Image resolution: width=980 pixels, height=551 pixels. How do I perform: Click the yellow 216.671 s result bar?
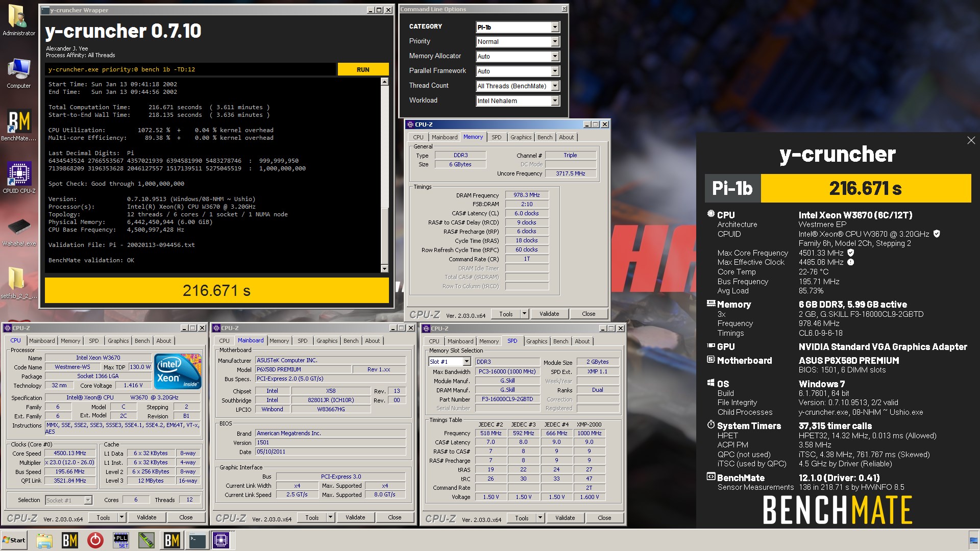pos(217,291)
